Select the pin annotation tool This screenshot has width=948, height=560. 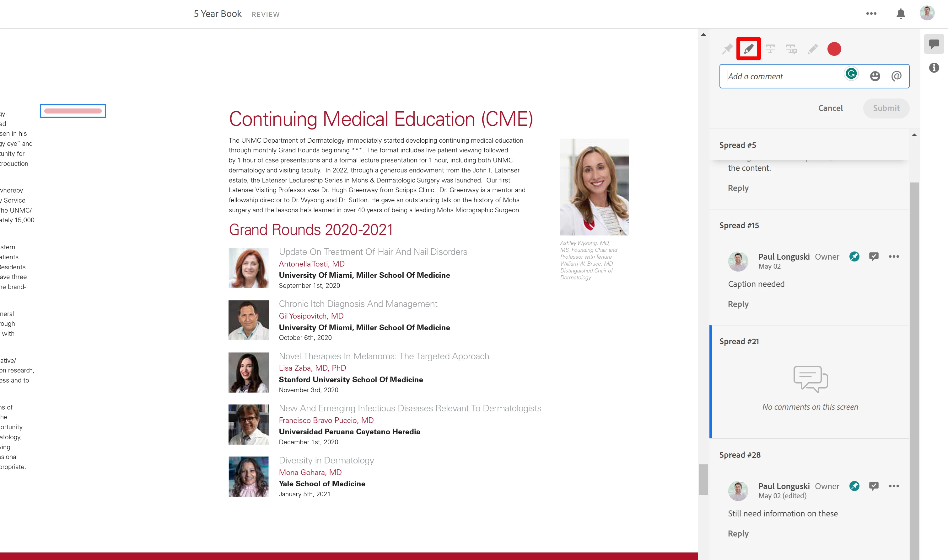[727, 49]
